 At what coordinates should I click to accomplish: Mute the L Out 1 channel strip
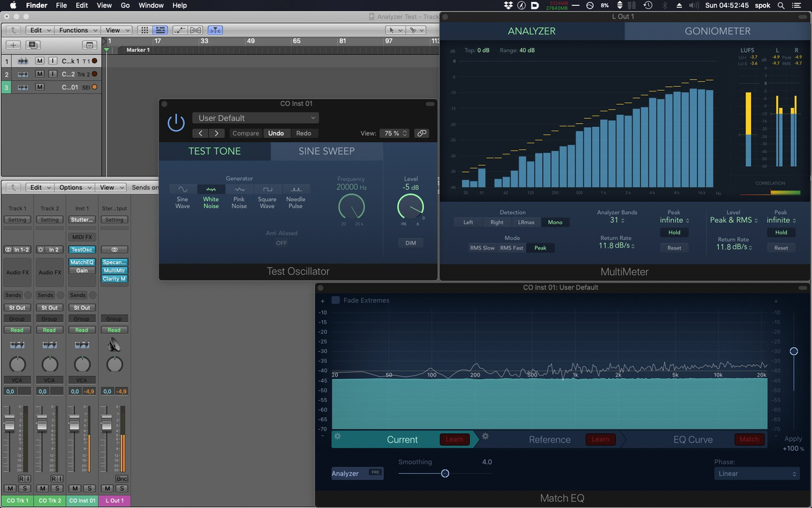107,488
